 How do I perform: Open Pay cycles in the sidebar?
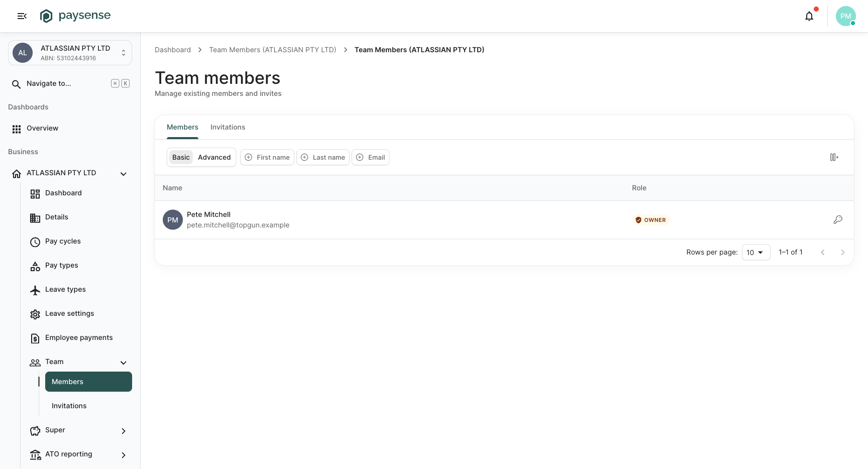pos(79,241)
